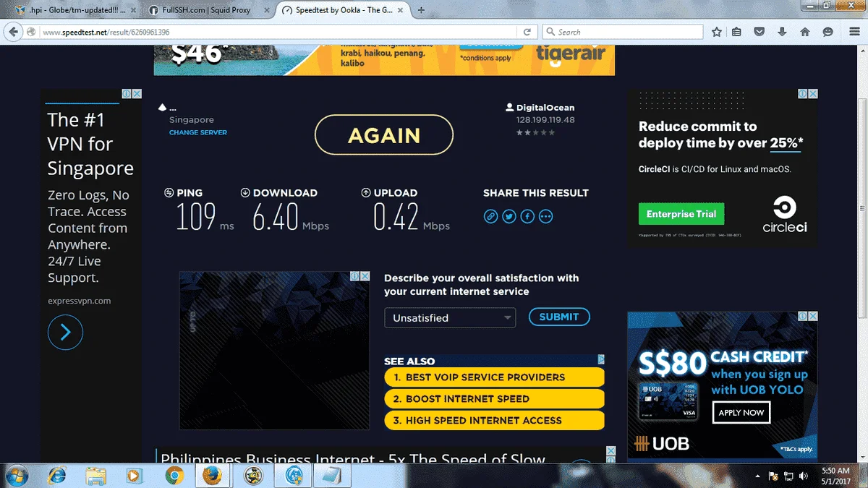
Task: Rate the provider with the star rating
Action: tap(536, 133)
